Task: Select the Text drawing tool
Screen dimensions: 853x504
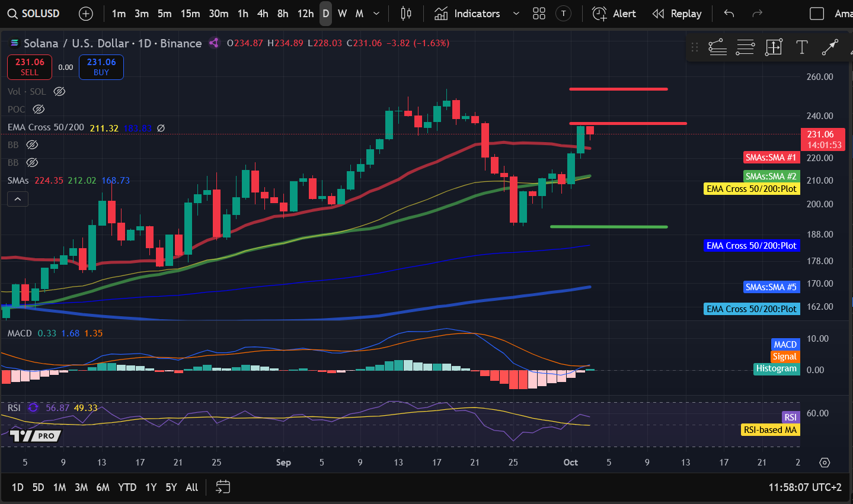Action: [802, 47]
